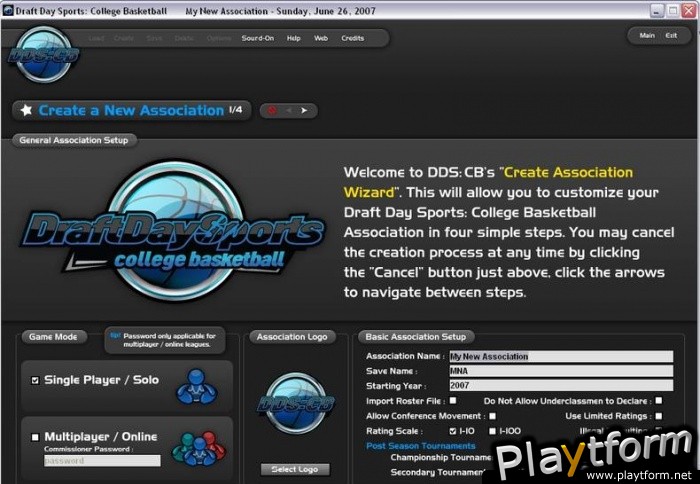Click the star icon next to Create a New Association
Screen dimensions: 700x484
26,110
